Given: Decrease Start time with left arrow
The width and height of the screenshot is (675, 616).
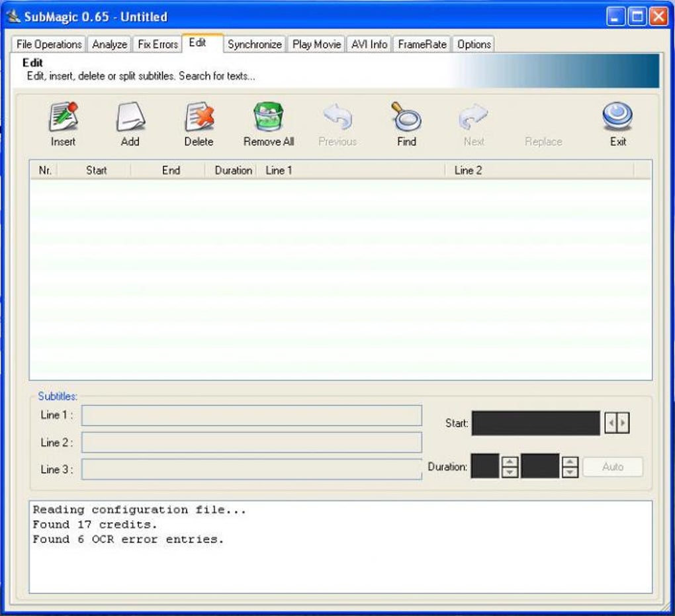Looking at the screenshot, I should 611,423.
